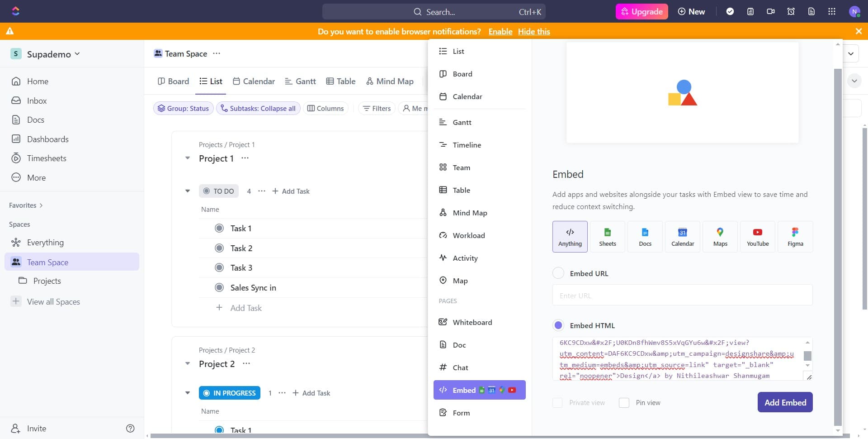Select the Embed URL radio button
Viewport: 868px width, 439px height.
click(x=558, y=273)
